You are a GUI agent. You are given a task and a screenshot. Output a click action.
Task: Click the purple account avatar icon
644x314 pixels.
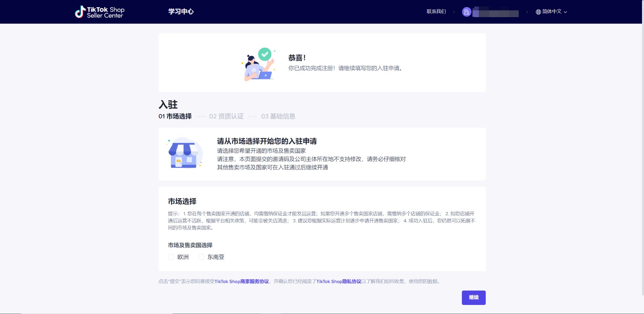pyautogui.click(x=466, y=12)
